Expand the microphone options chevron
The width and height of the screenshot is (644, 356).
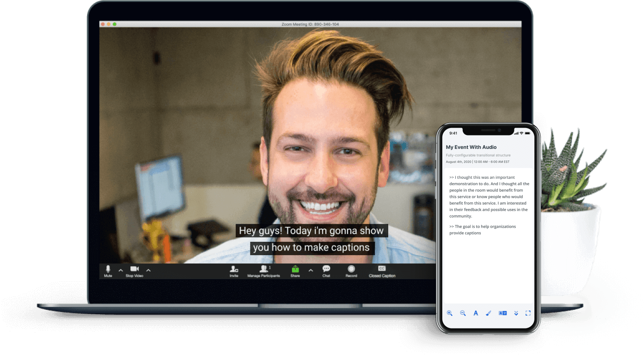coord(120,271)
